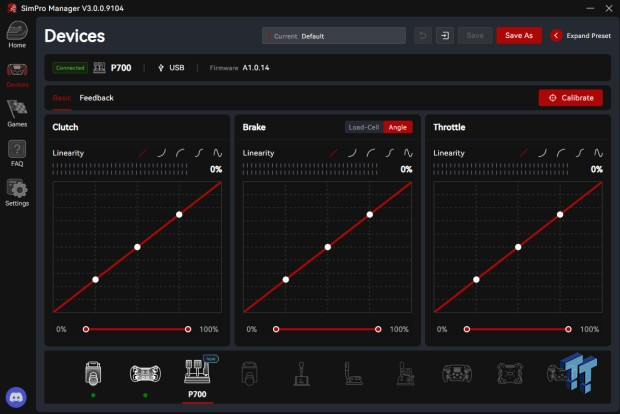The width and height of the screenshot is (620, 414).
Task: Select convex curve for Brake linearity
Action: coord(371,153)
